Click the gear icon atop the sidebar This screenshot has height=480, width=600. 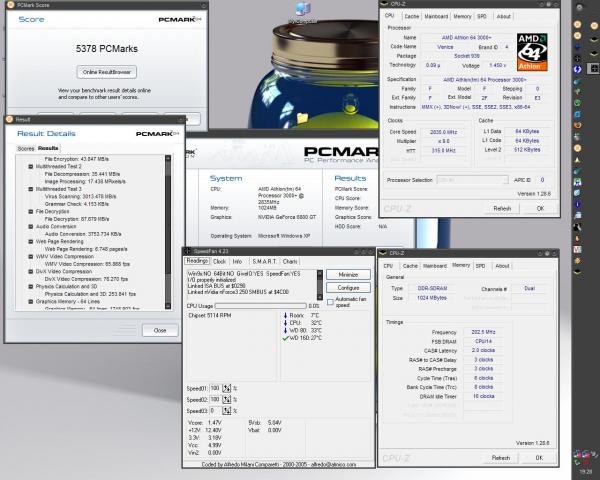pyautogui.click(x=579, y=7)
